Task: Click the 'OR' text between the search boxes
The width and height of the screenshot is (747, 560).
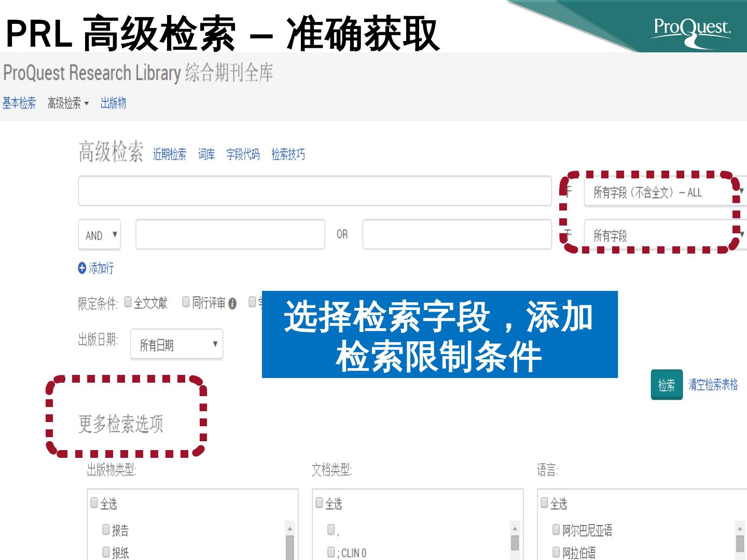Action: (x=342, y=234)
